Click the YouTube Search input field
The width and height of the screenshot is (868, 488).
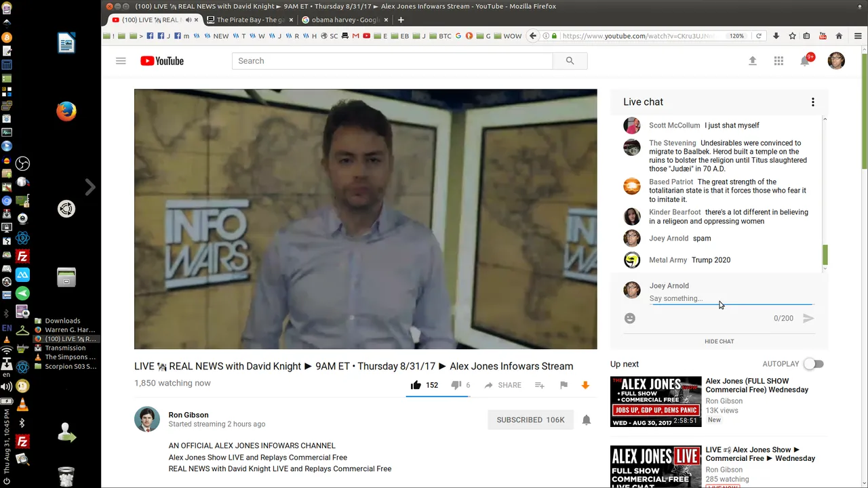click(392, 61)
